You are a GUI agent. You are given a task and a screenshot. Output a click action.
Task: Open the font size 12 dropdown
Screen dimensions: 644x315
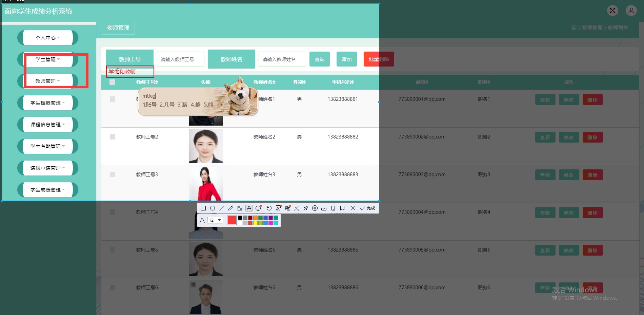pyautogui.click(x=215, y=220)
